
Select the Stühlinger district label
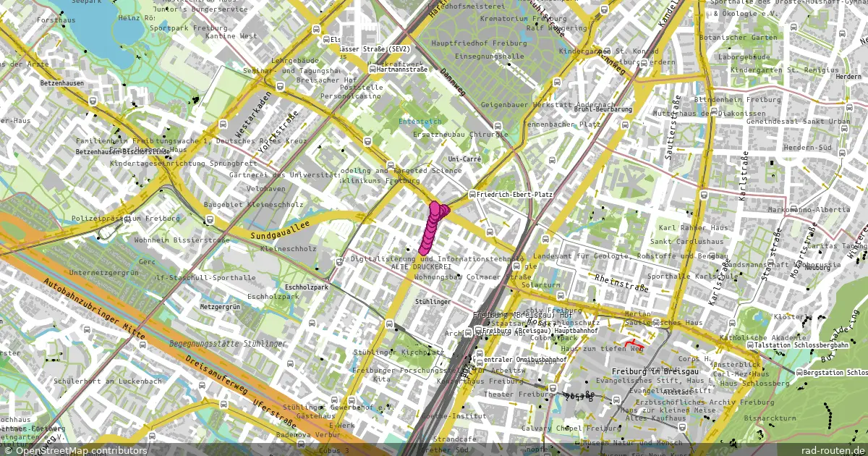point(433,300)
